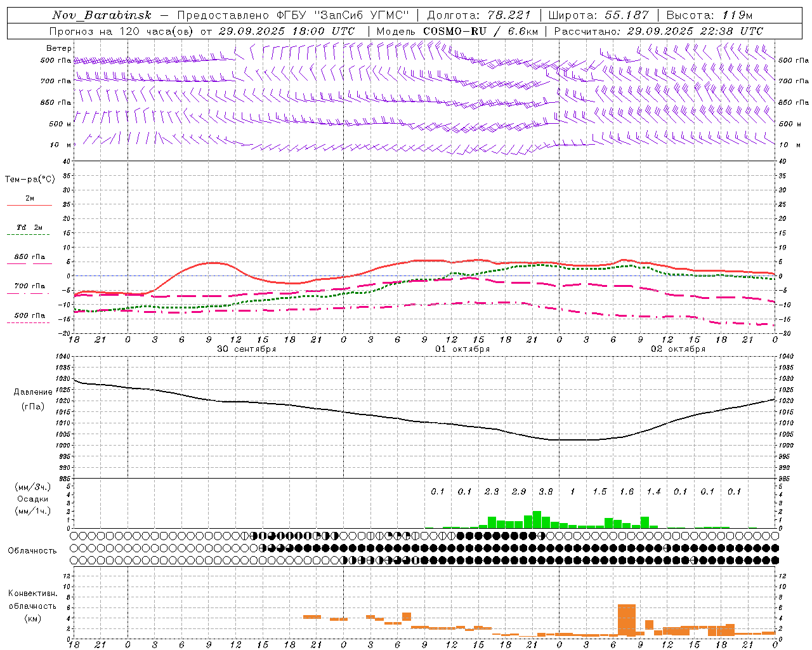This screenshot has width=812, height=650.
Task: Click the Конвективн. облачность label
Action: coord(32,600)
